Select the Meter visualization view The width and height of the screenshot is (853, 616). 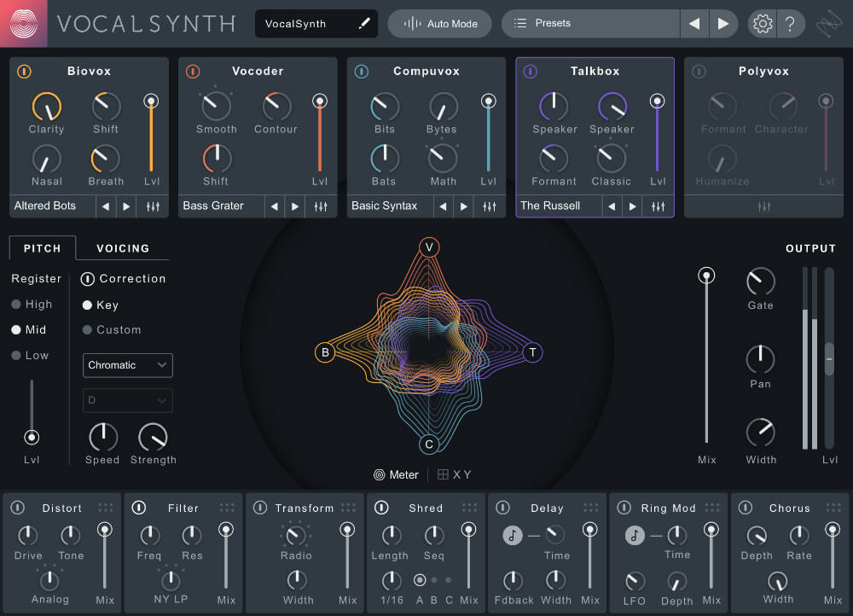397,474
